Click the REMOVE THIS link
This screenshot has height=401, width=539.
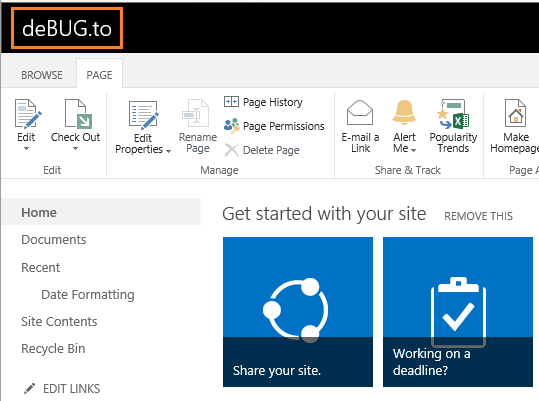[478, 216]
